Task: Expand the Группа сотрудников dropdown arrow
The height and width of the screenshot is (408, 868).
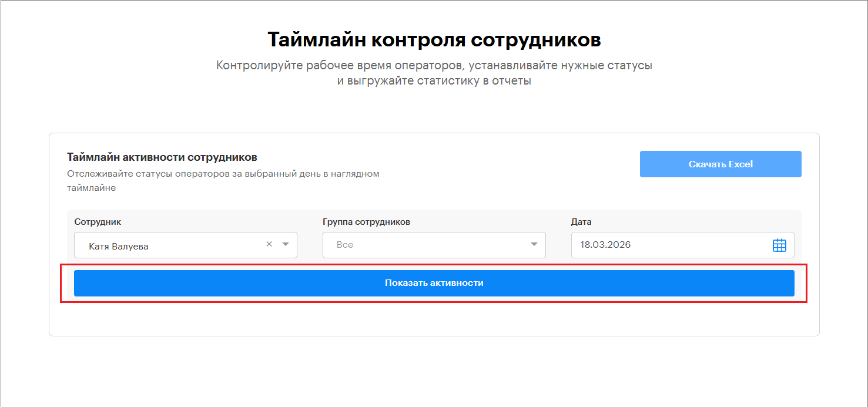Action: point(534,244)
